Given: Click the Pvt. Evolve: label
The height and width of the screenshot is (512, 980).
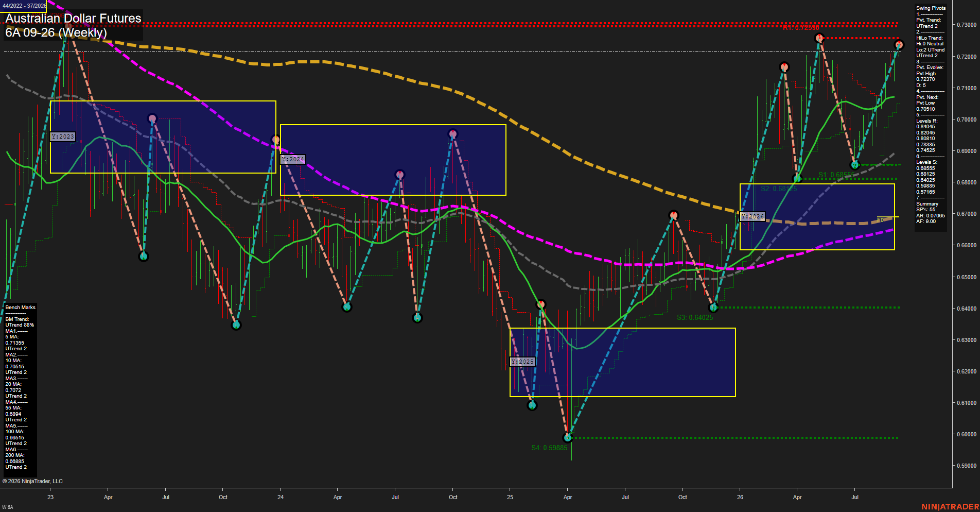Looking at the screenshot, I should [x=930, y=67].
